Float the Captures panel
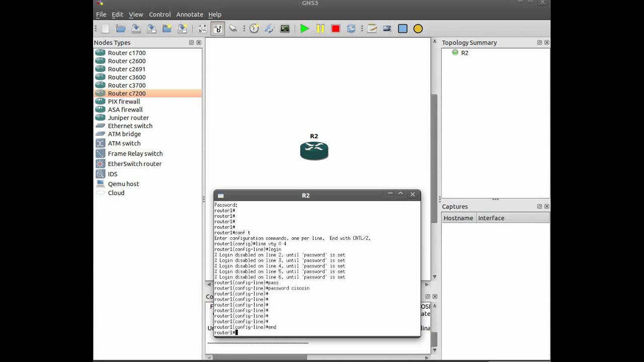The image size is (644, 362). pyautogui.click(x=539, y=207)
